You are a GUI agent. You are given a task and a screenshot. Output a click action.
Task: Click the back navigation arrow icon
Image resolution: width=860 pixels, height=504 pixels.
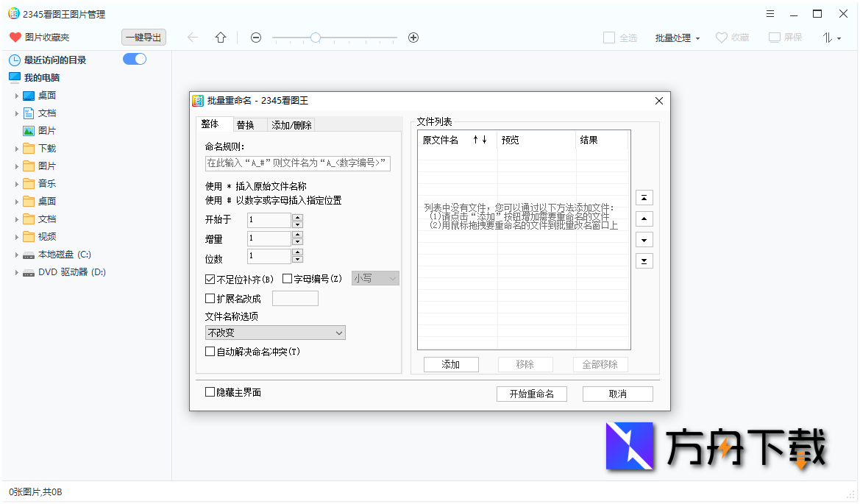194,38
